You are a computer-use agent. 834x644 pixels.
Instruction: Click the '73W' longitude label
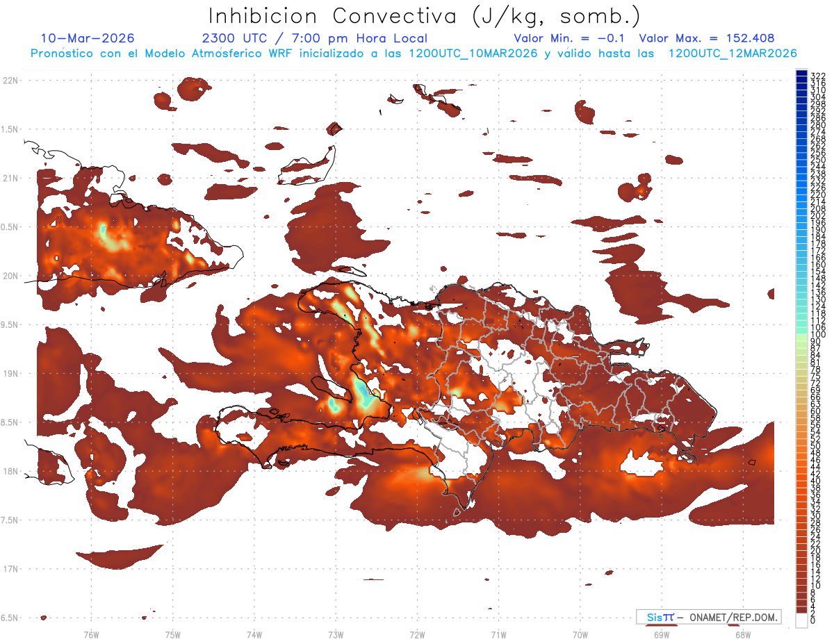point(336,634)
